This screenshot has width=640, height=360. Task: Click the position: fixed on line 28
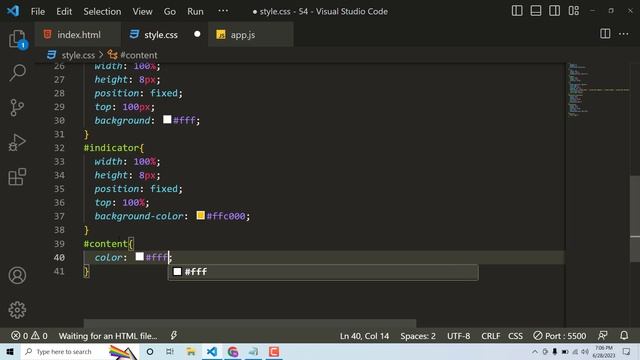click(138, 93)
